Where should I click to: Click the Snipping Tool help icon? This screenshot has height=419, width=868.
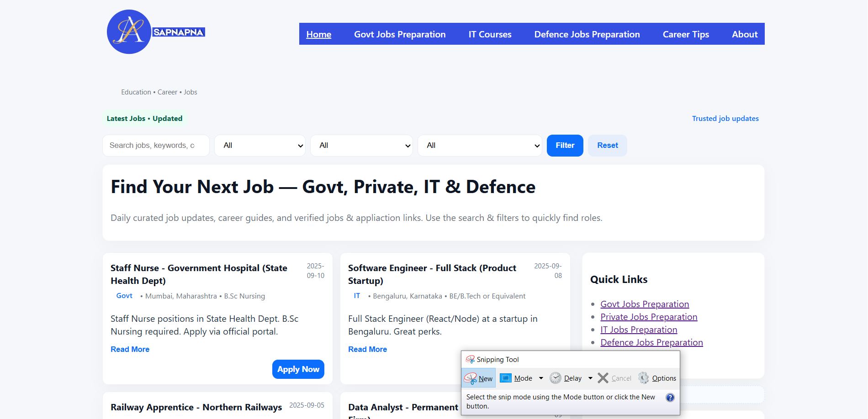click(x=670, y=398)
